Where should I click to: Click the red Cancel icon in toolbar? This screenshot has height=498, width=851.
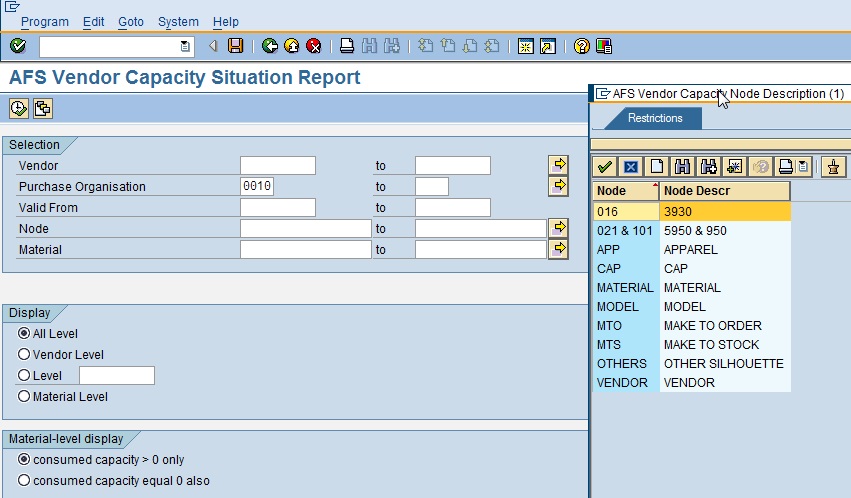tap(314, 46)
